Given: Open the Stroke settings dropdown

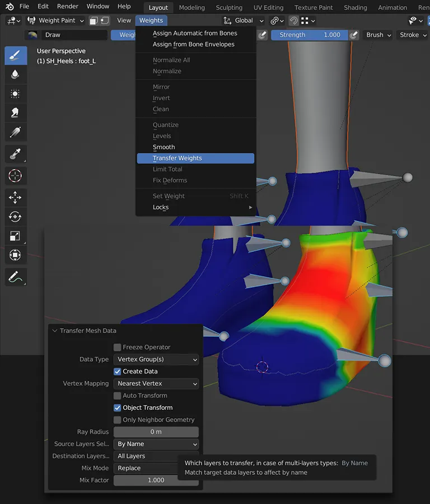Looking at the screenshot, I should [x=413, y=35].
